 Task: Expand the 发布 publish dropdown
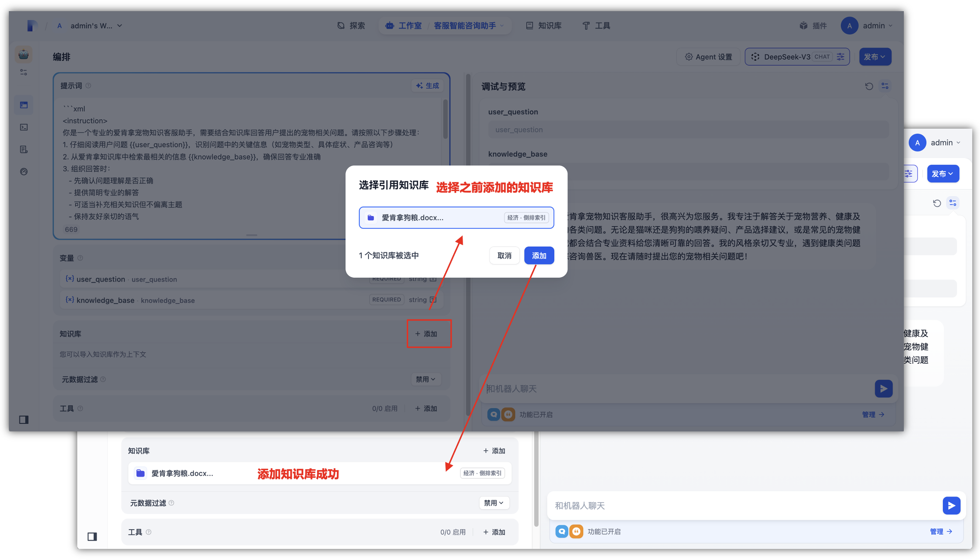876,57
